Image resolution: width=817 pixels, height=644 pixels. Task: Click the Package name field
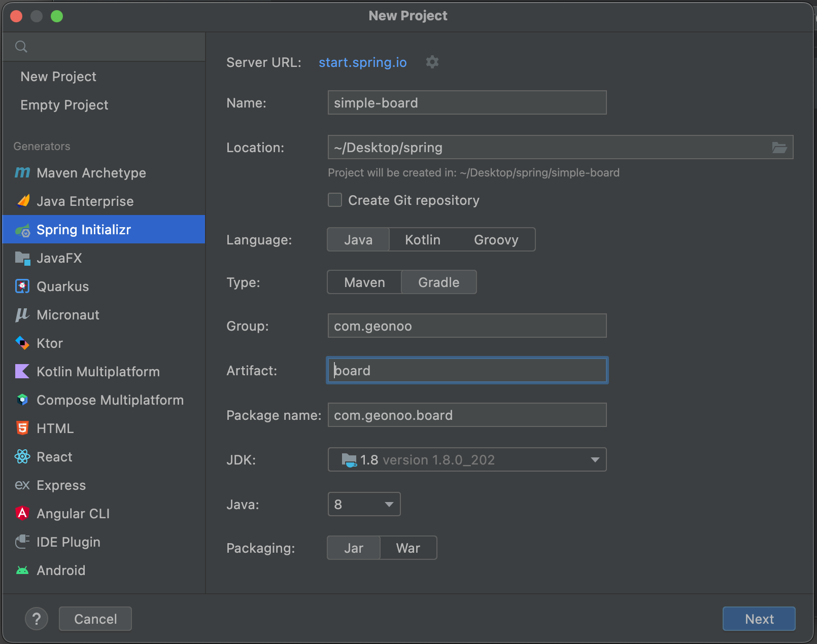tap(467, 415)
